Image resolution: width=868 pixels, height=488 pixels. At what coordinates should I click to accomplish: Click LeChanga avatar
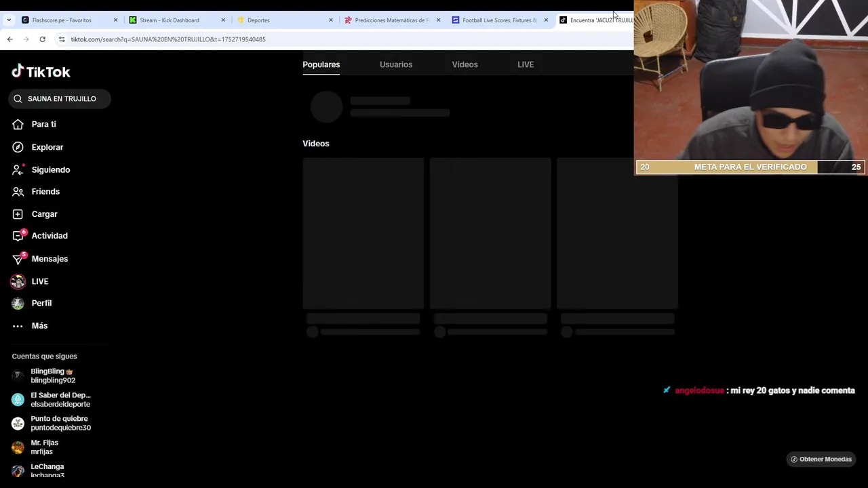click(18, 471)
